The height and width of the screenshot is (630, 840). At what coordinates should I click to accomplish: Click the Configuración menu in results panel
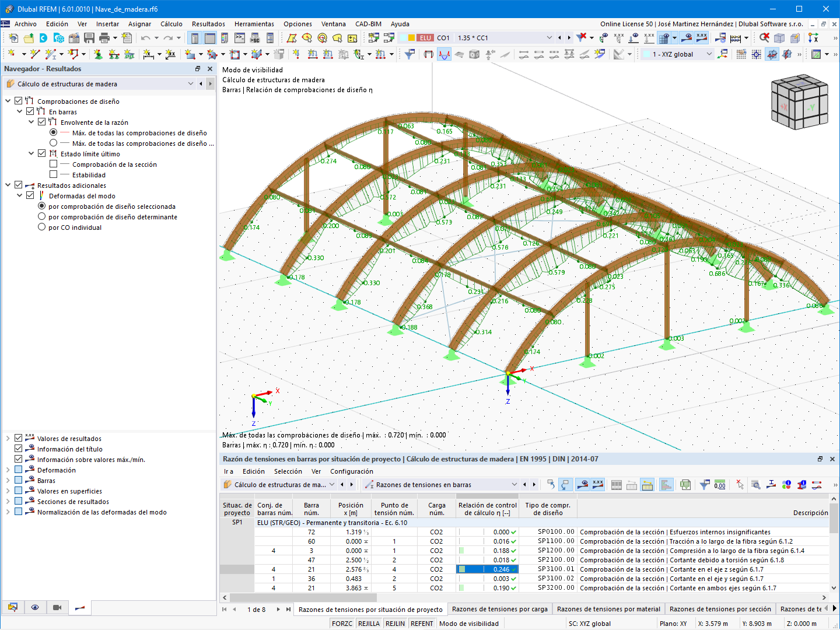click(351, 471)
